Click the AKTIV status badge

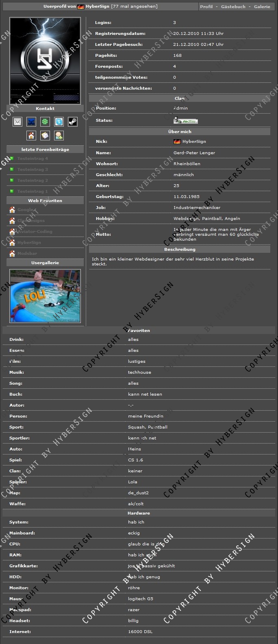tap(185, 120)
